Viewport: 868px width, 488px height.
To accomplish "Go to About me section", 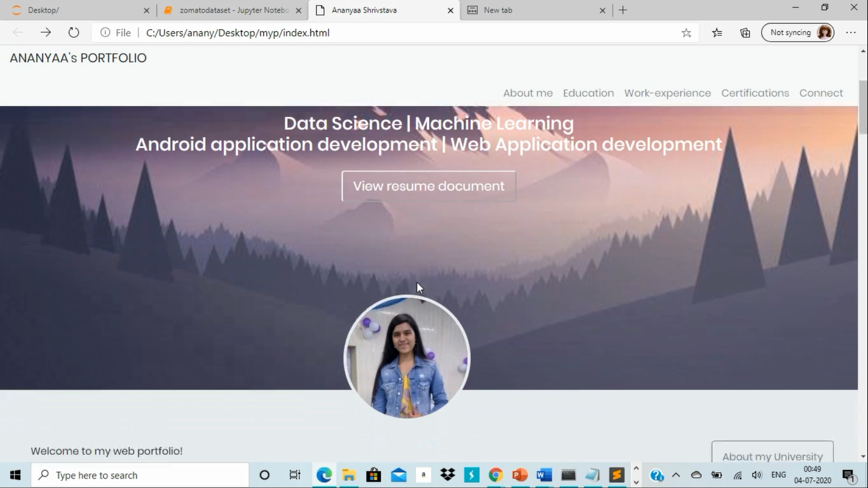I will [x=528, y=93].
